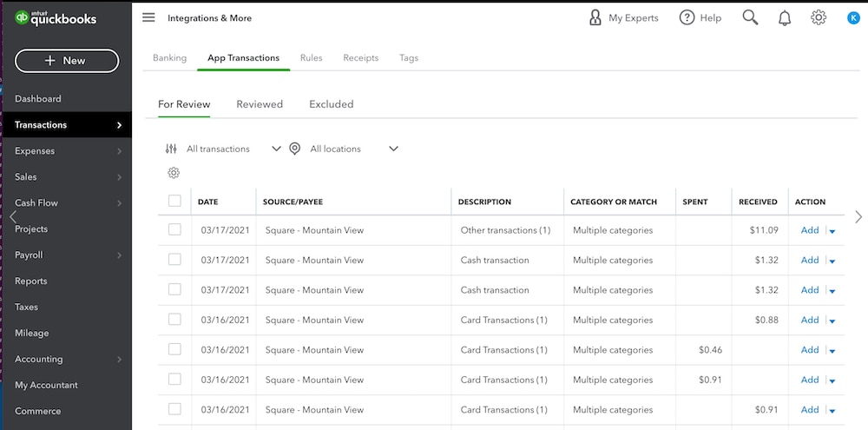Click 'Other transactions (1)' description cell
868x430 pixels.
click(x=505, y=230)
